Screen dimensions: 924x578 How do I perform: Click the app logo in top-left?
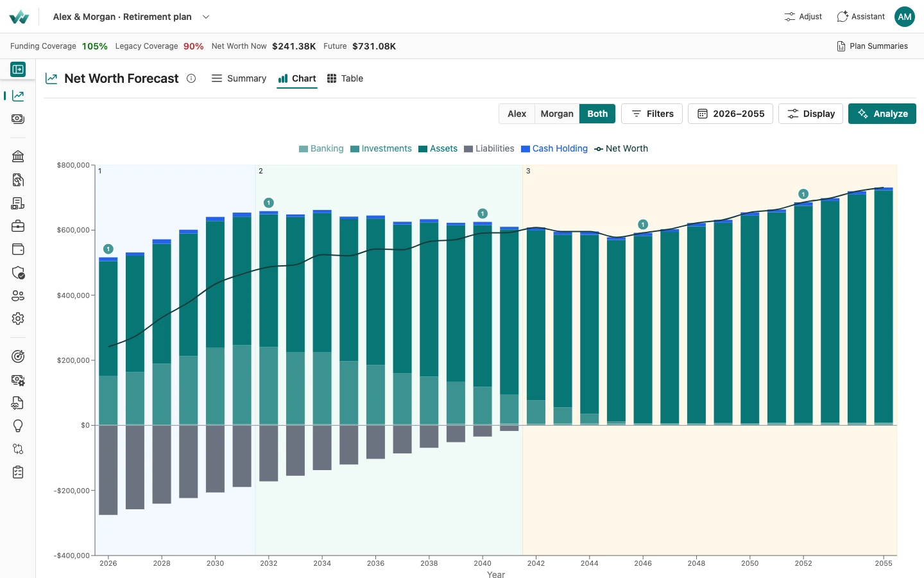(19, 17)
